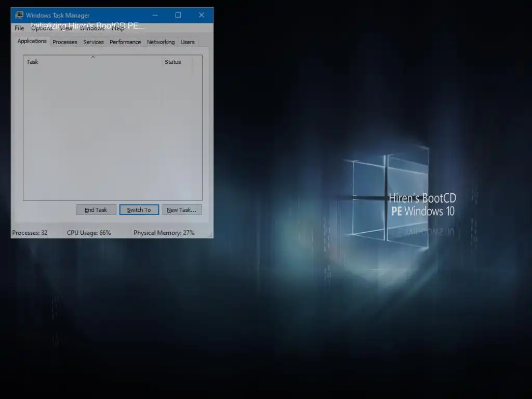Go to the Networking tab
The image size is (532, 399).
(161, 42)
